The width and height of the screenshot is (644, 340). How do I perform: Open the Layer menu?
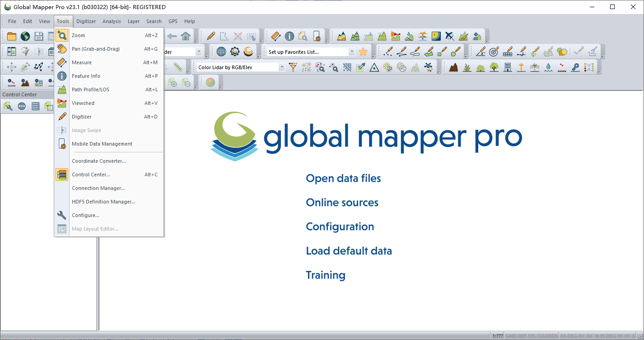coord(134,21)
